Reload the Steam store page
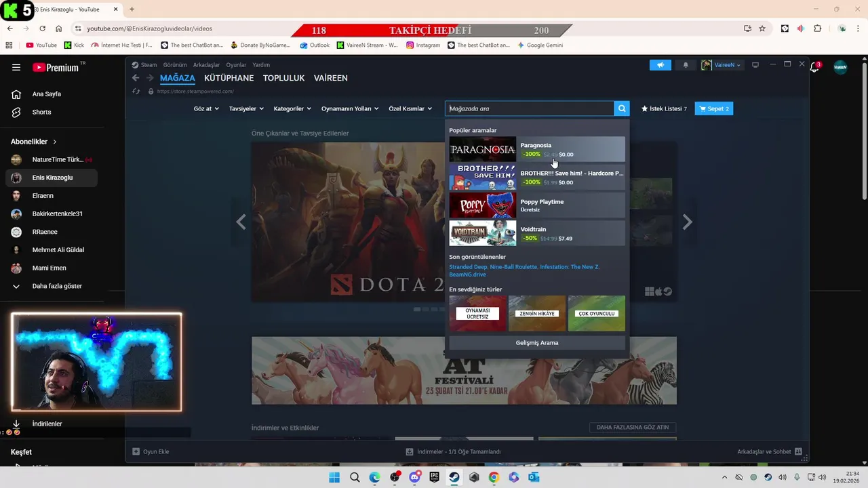The width and height of the screenshot is (868, 488). click(x=136, y=91)
